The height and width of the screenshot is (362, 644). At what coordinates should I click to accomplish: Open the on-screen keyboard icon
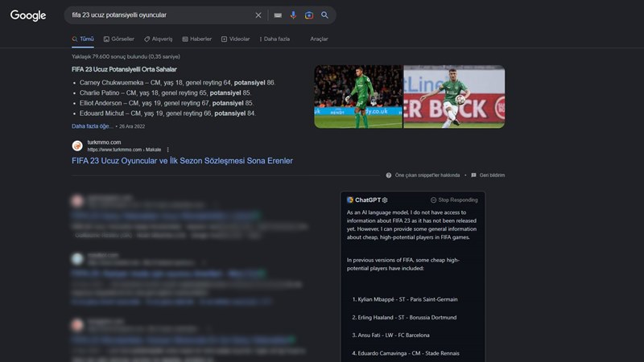[278, 15]
